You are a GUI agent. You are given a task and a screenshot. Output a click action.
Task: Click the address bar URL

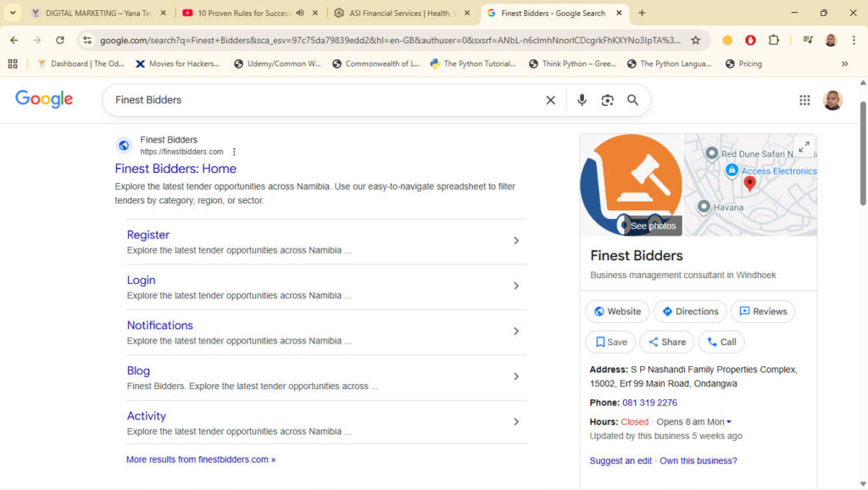tap(390, 40)
